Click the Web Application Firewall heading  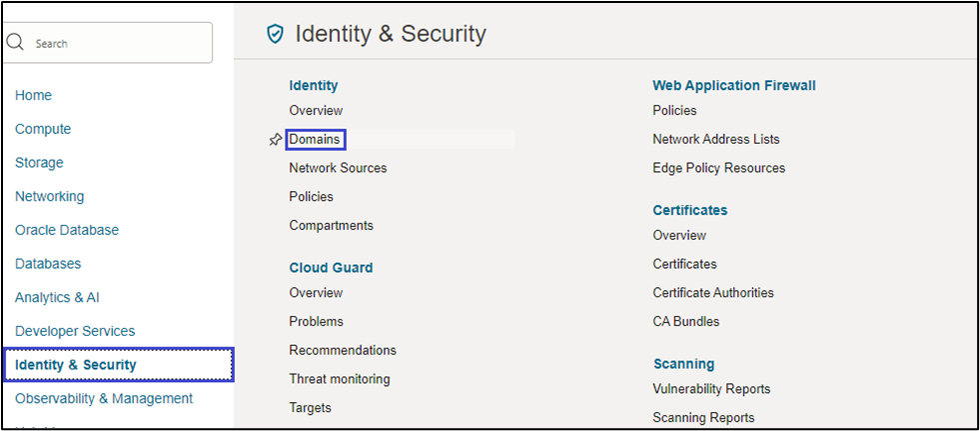click(x=734, y=86)
